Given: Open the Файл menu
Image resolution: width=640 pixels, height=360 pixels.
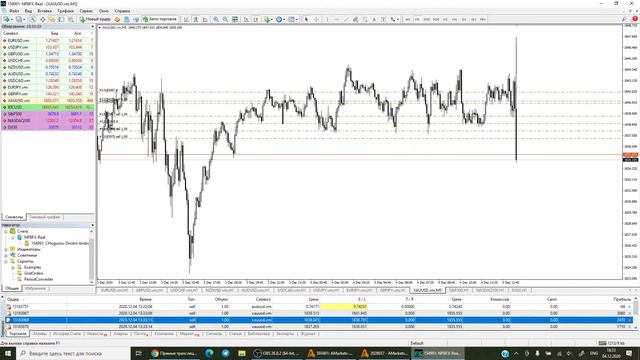Looking at the screenshot, I should tap(14, 11).
